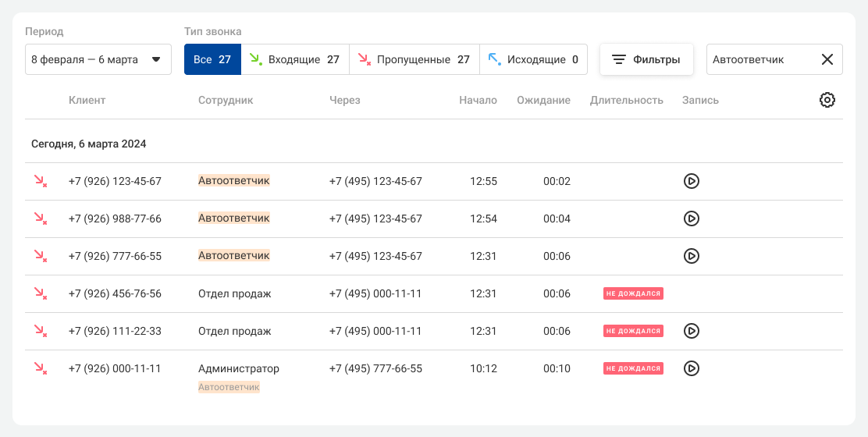The width and height of the screenshot is (868, 437).
Task: Click client number +7 (926) 000-11-11
Action: pyautogui.click(x=115, y=368)
